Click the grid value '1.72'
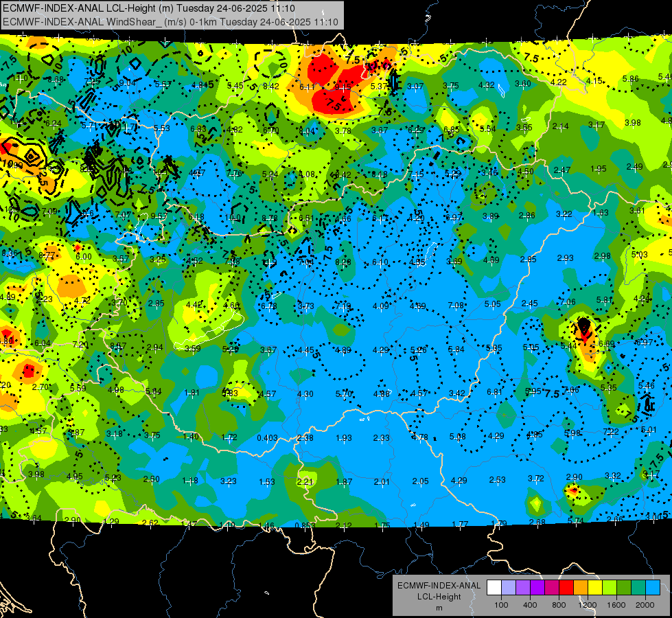The image size is (672, 618). coord(229,437)
